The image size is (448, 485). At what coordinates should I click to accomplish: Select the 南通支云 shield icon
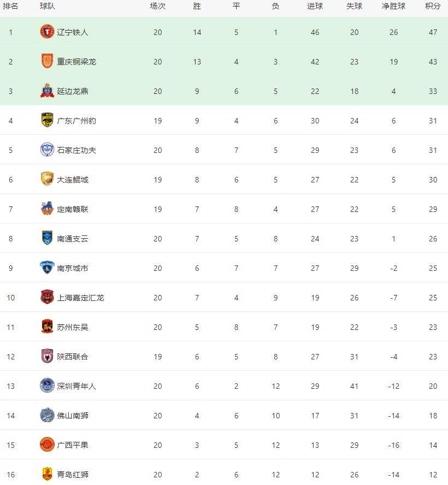[47, 238]
